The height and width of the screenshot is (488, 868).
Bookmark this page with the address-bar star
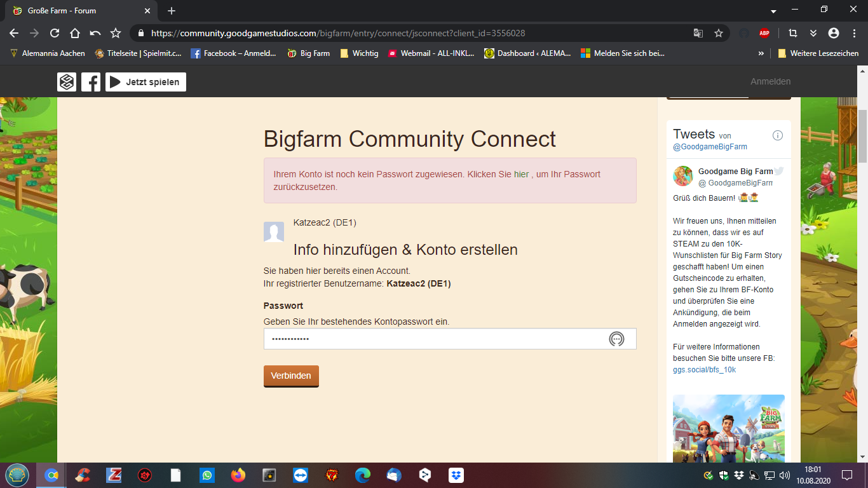point(719,33)
